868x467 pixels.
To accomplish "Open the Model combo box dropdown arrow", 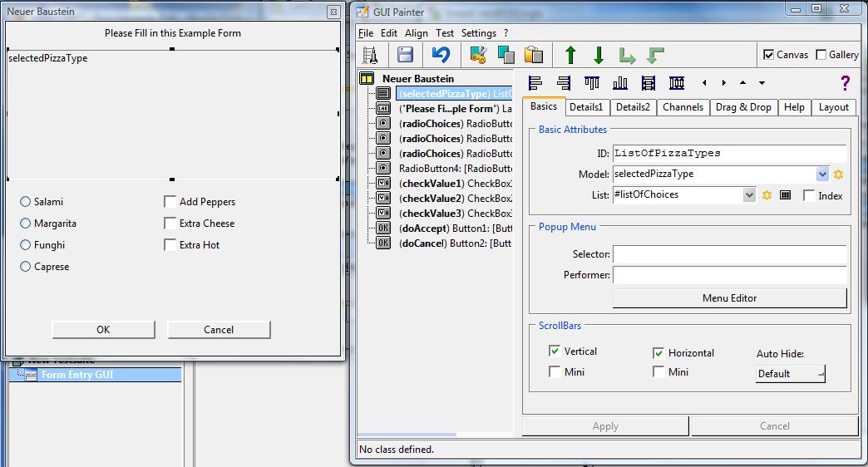I will tap(822, 175).
